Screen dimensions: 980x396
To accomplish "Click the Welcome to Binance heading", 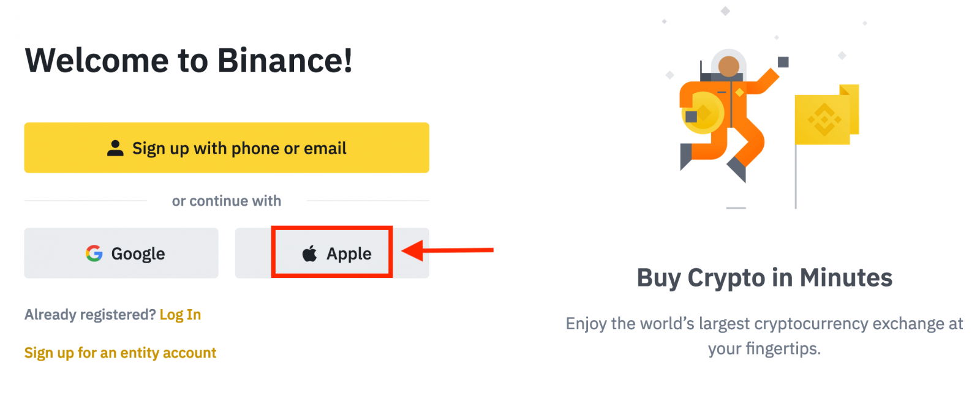I will 189,60.
